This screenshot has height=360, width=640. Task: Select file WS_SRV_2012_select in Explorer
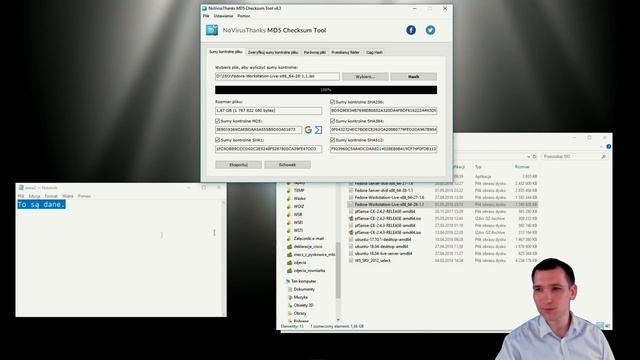[x=373, y=260]
